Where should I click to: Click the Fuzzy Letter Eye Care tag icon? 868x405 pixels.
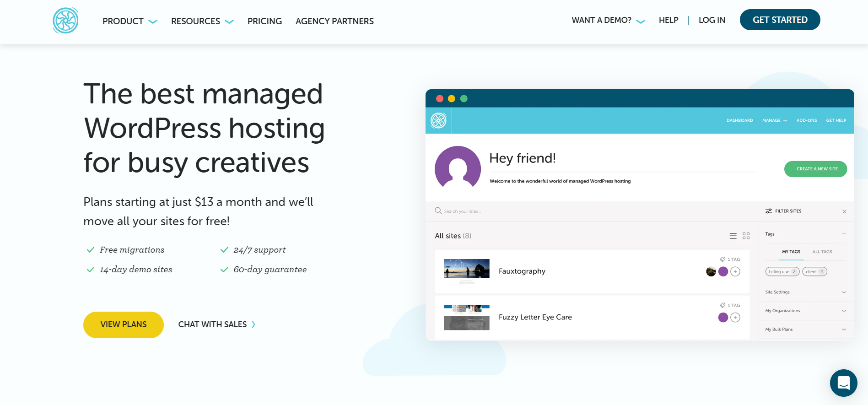point(722,305)
